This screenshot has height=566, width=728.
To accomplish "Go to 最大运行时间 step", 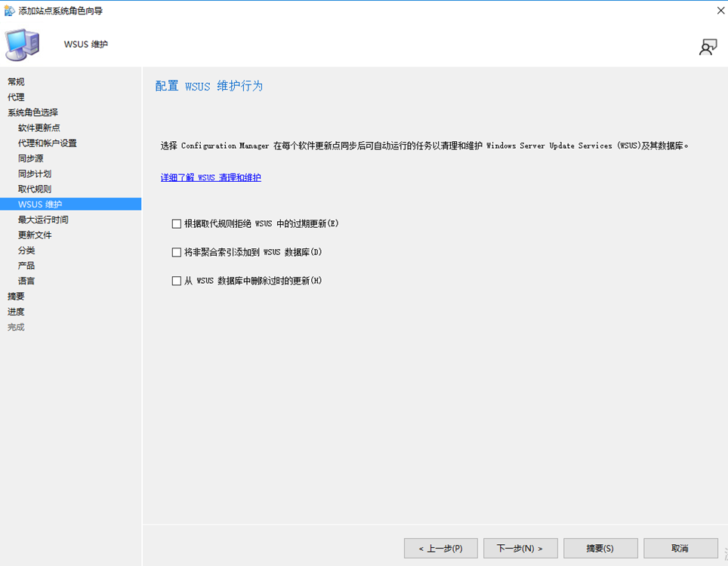I will pyautogui.click(x=43, y=220).
